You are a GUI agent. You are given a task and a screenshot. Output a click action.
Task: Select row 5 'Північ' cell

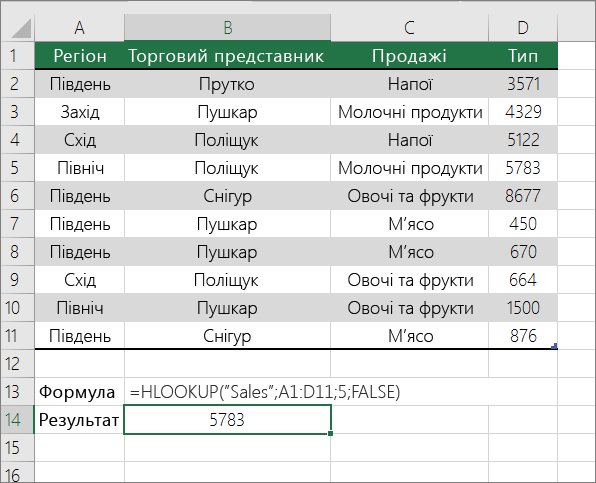pyautogui.click(x=79, y=168)
